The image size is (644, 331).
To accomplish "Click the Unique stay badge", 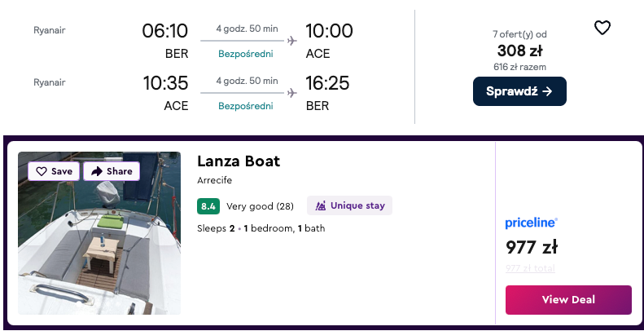I will coord(349,205).
